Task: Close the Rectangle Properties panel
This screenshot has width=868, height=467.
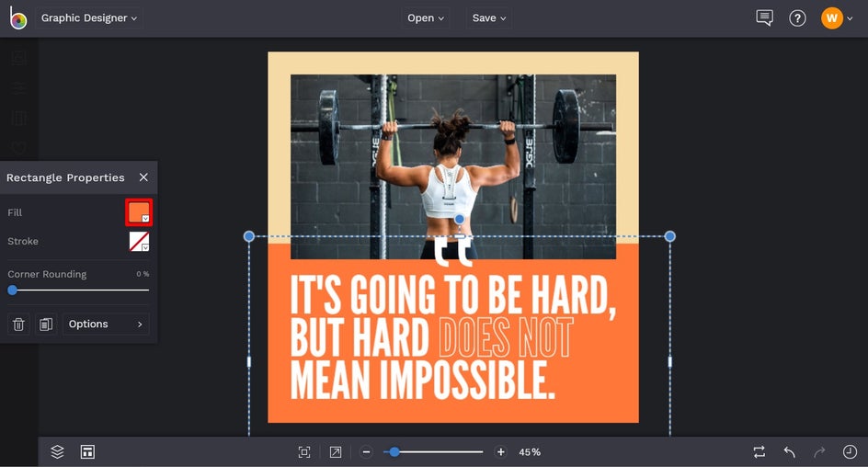Action: coord(143,177)
